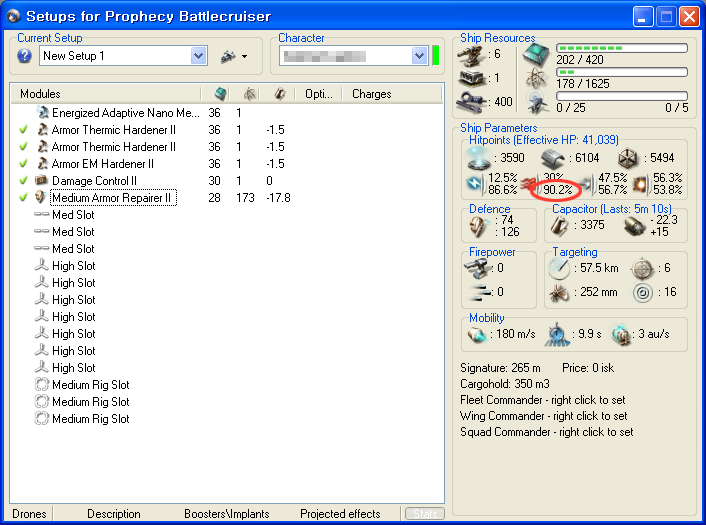
Task: Click the EM resistance icon
Action: tap(475, 183)
